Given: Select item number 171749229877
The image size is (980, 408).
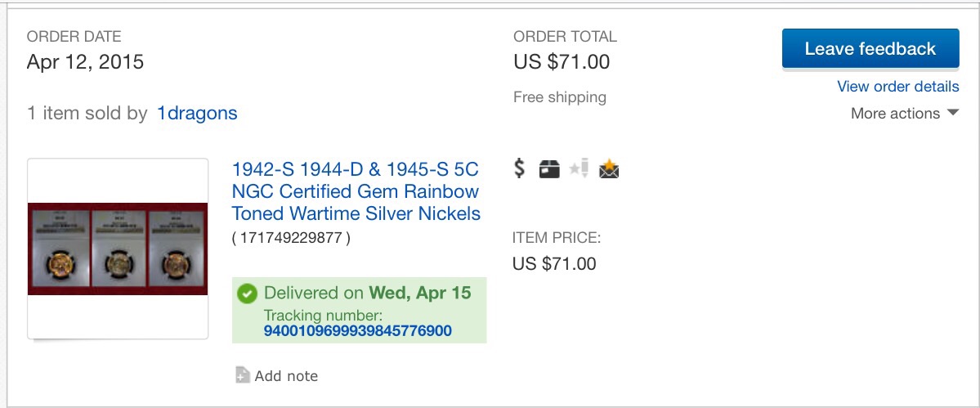Looking at the screenshot, I should [x=291, y=238].
